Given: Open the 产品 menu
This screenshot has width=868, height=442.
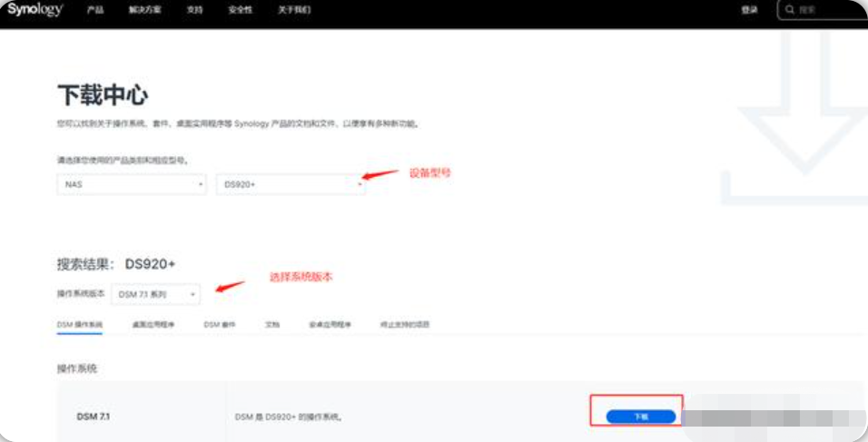Looking at the screenshot, I should [x=95, y=10].
